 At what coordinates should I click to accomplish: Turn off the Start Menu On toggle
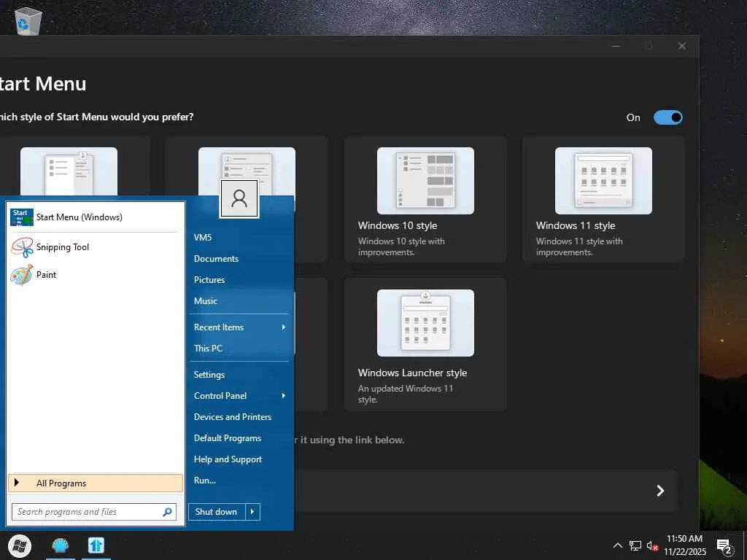click(668, 117)
